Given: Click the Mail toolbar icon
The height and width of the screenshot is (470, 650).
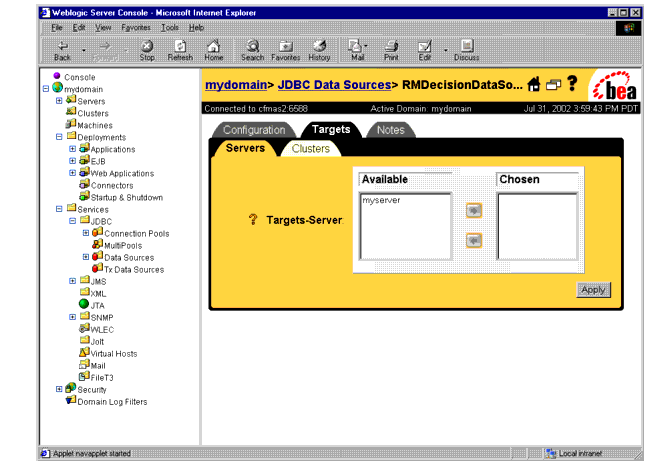Looking at the screenshot, I should pyautogui.click(x=357, y=51).
